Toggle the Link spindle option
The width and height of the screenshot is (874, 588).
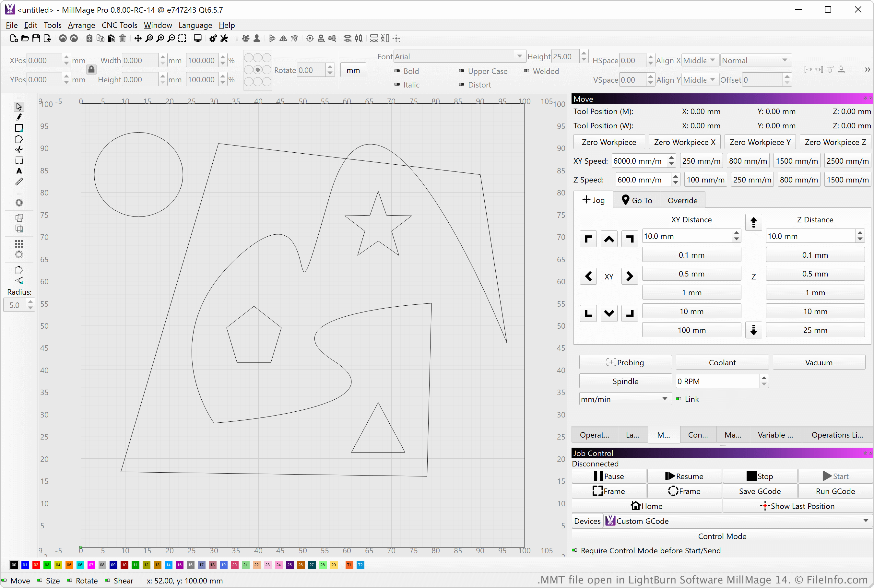coord(679,399)
